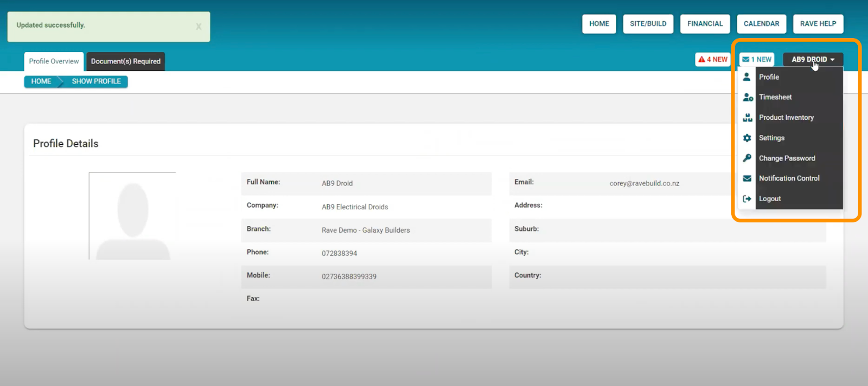Open the 4 NEW alerts warning badge
The width and height of the screenshot is (868, 386).
point(712,60)
